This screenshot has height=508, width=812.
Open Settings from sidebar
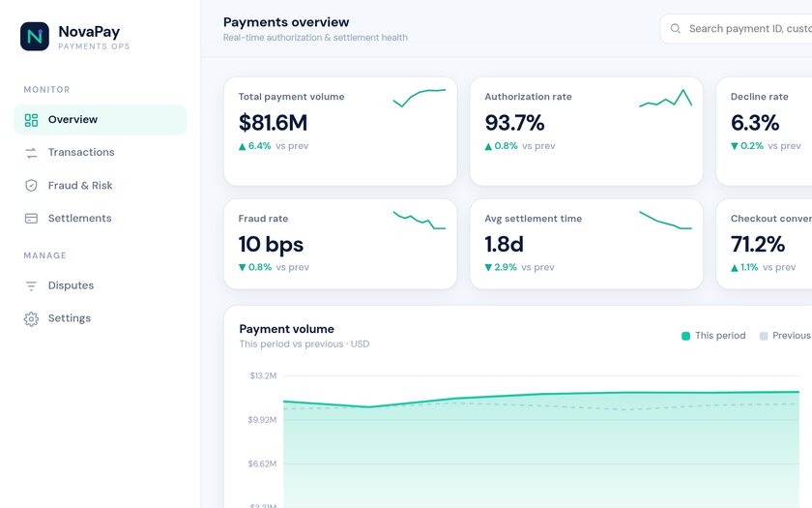100,318
